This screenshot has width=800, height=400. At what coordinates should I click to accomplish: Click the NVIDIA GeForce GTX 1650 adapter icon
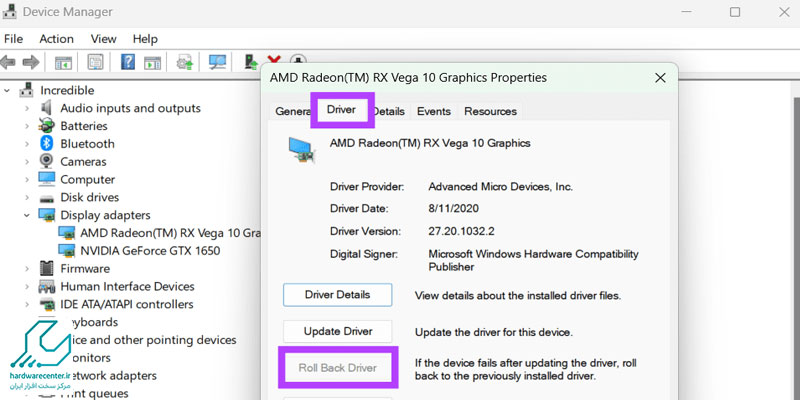(66, 251)
